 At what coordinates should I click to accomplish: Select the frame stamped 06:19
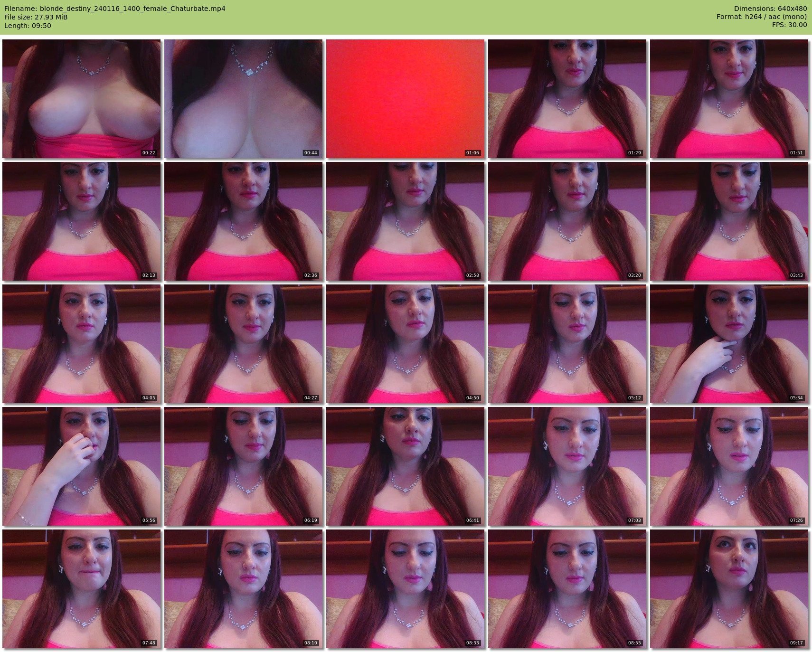pyautogui.click(x=243, y=466)
